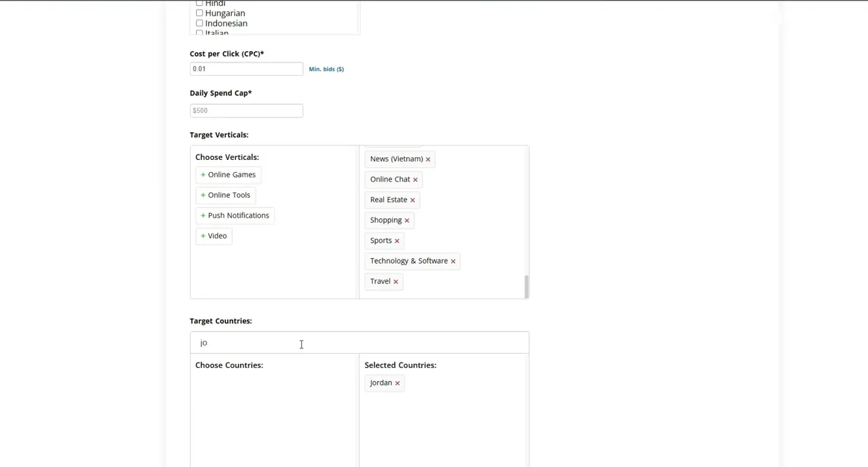Image resolution: width=868 pixels, height=467 pixels.
Task: Focus the Daily Spend Cap field
Action: pos(246,110)
